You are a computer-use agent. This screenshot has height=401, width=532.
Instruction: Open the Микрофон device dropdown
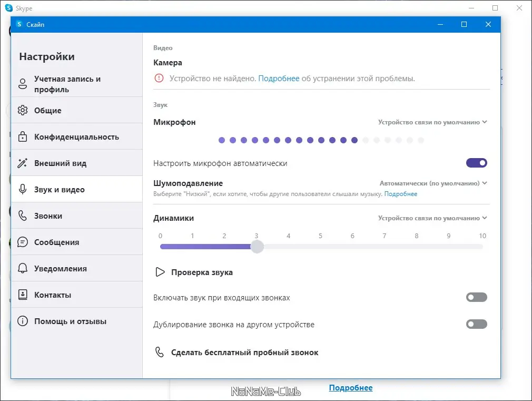point(432,122)
